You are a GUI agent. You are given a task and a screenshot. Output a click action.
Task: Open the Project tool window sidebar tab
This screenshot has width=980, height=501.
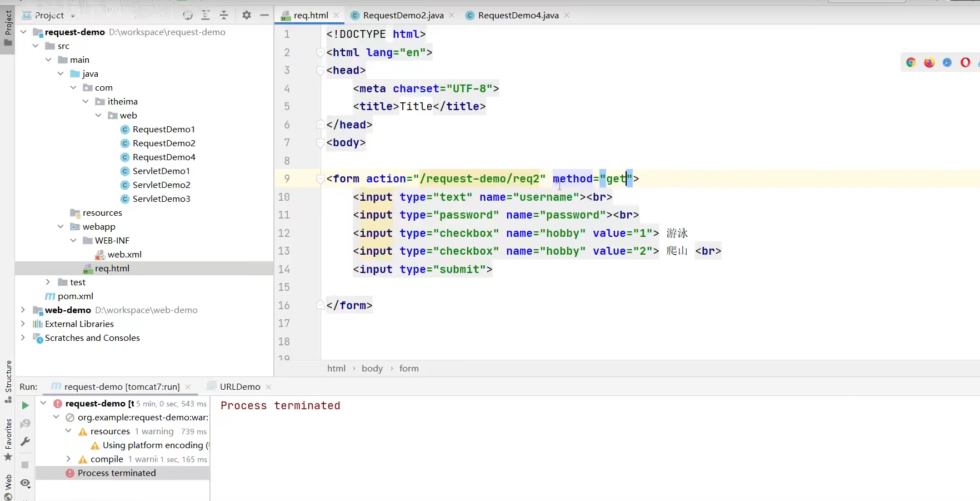tap(8, 29)
